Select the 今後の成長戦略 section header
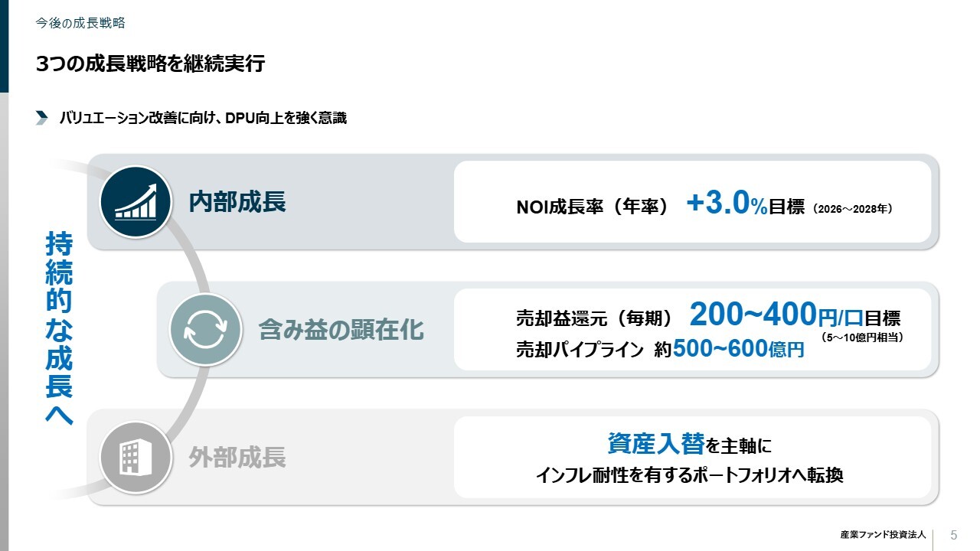The height and width of the screenshot is (551, 980). [x=80, y=23]
